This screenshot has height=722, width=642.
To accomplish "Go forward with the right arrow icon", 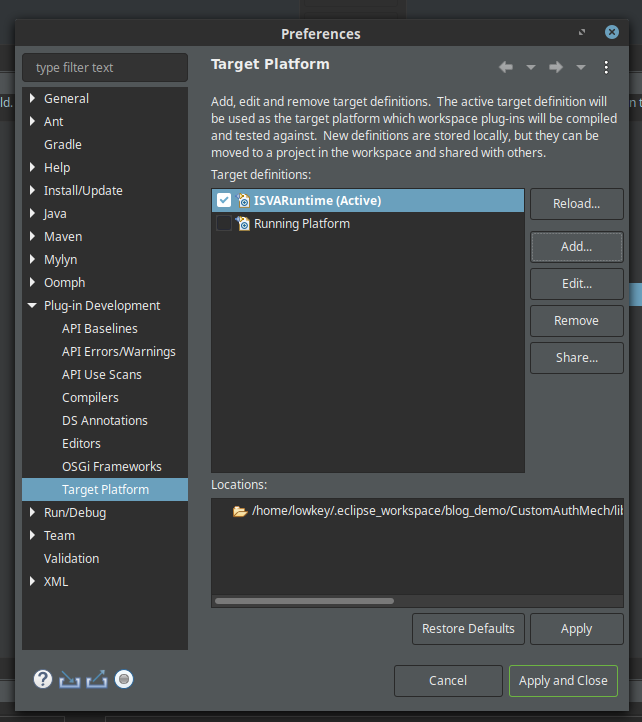I will pyautogui.click(x=556, y=67).
